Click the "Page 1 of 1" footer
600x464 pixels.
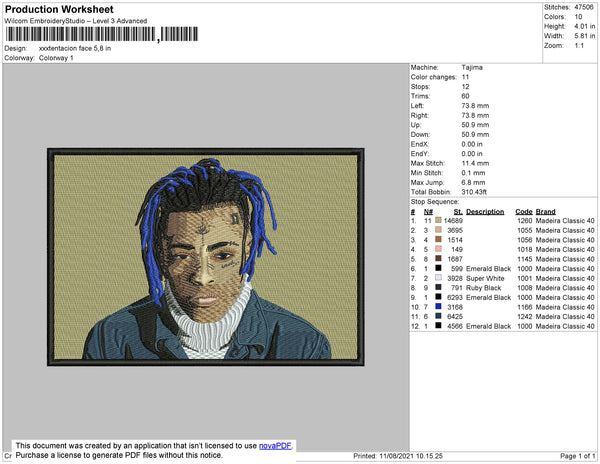[577, 456]
